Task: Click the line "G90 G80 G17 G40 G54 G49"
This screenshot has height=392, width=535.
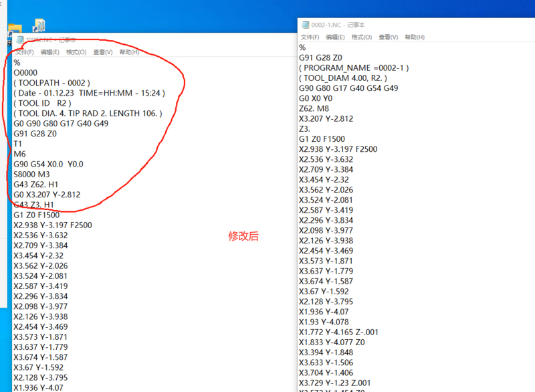Action: 348,88
